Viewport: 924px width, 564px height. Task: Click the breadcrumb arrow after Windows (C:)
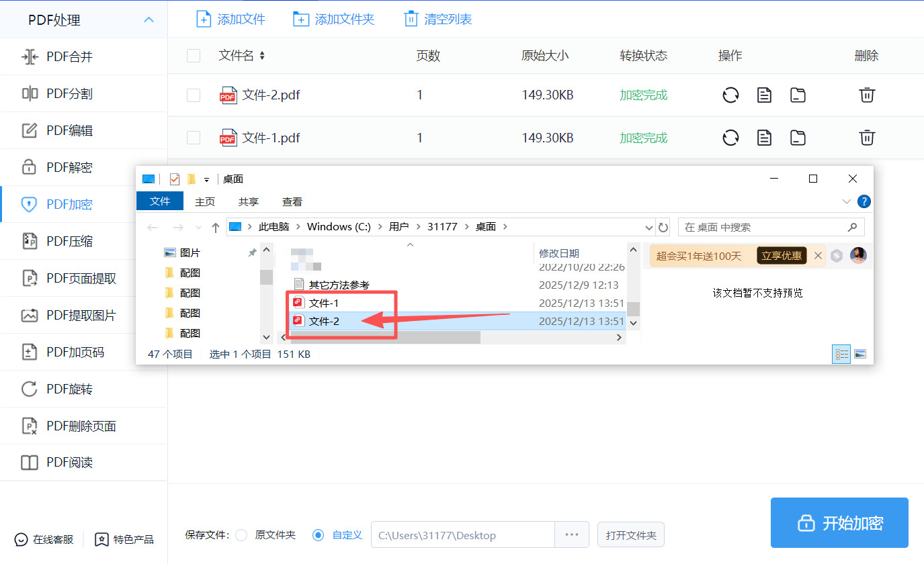[380, 227]
